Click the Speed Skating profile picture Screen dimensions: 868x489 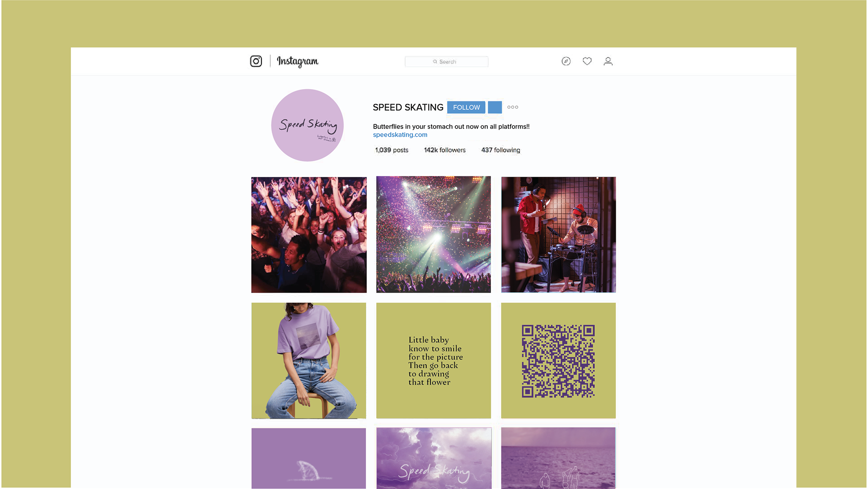(x=307, y=125)
